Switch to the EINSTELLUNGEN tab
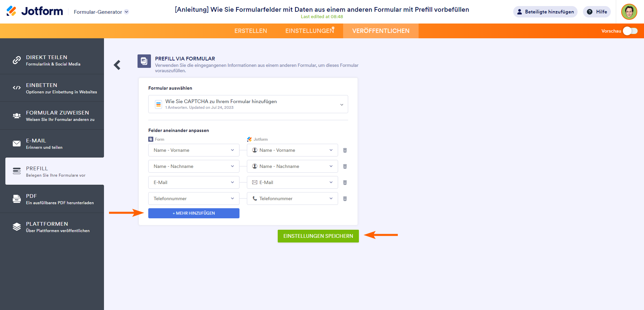This screenshot has height=310, width=644. [x=309, y=31]
